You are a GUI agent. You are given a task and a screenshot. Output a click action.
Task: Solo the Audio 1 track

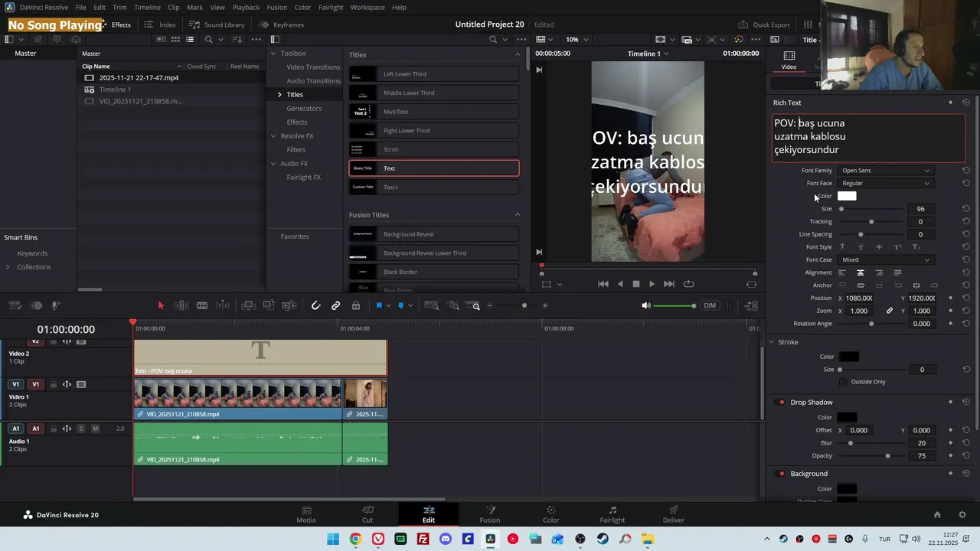tap(81, 429)
